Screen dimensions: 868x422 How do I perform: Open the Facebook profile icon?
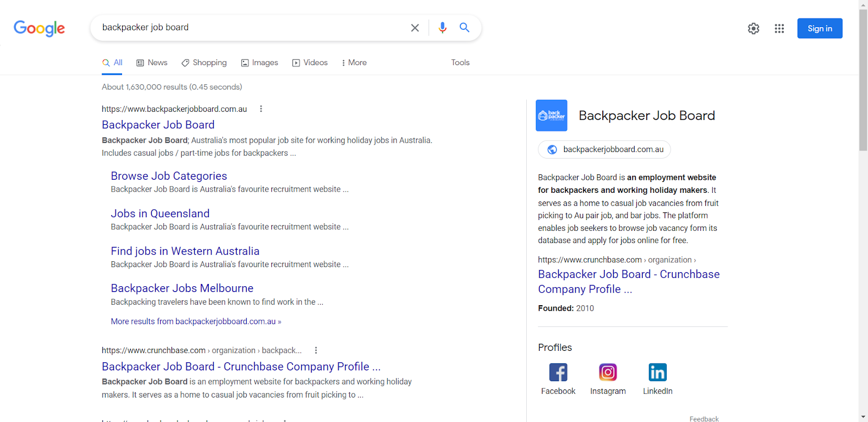coord(558,373)
